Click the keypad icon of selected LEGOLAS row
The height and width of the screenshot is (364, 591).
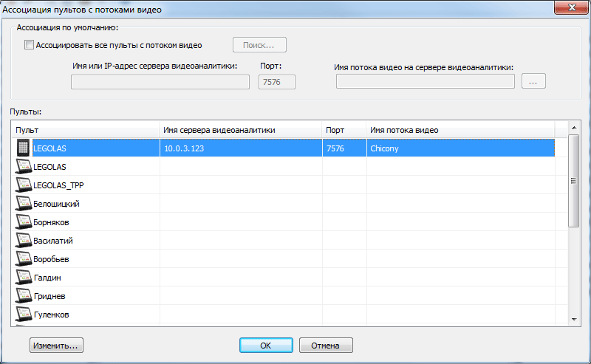pos(24,148)
